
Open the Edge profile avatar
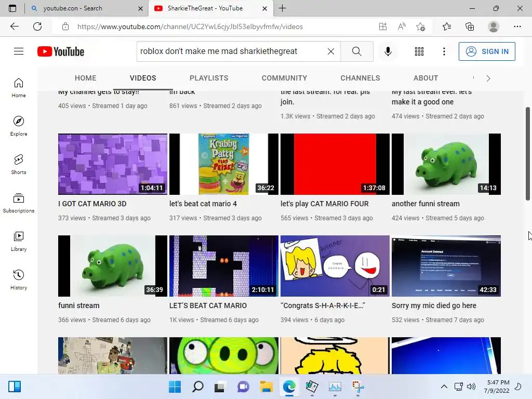(x=494, y=26)
